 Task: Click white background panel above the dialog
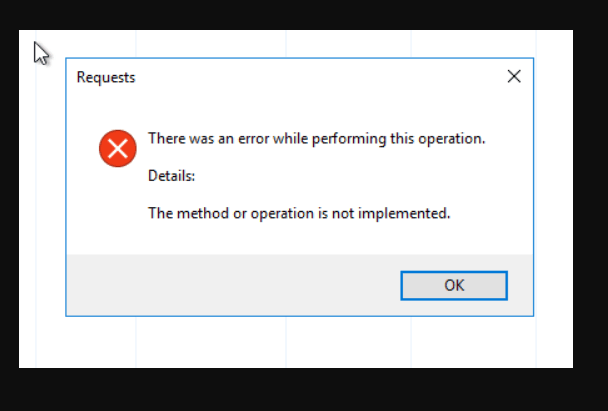click(x=296, y=43)
